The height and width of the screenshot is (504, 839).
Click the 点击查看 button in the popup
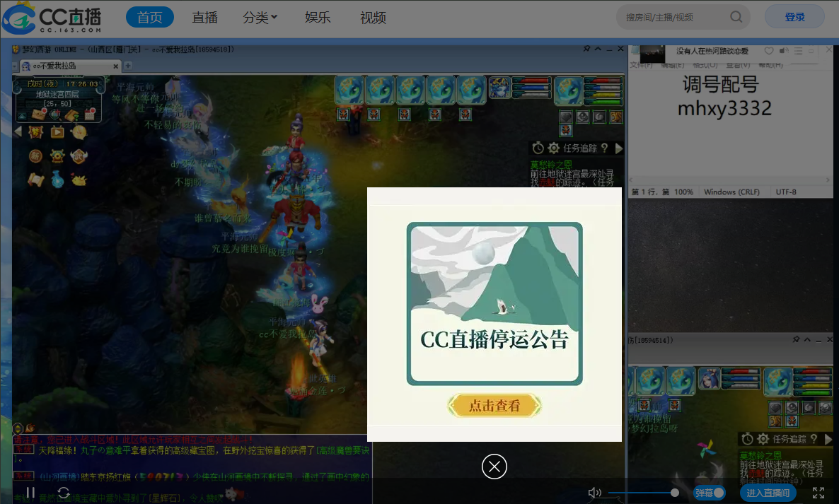[494, 406]
